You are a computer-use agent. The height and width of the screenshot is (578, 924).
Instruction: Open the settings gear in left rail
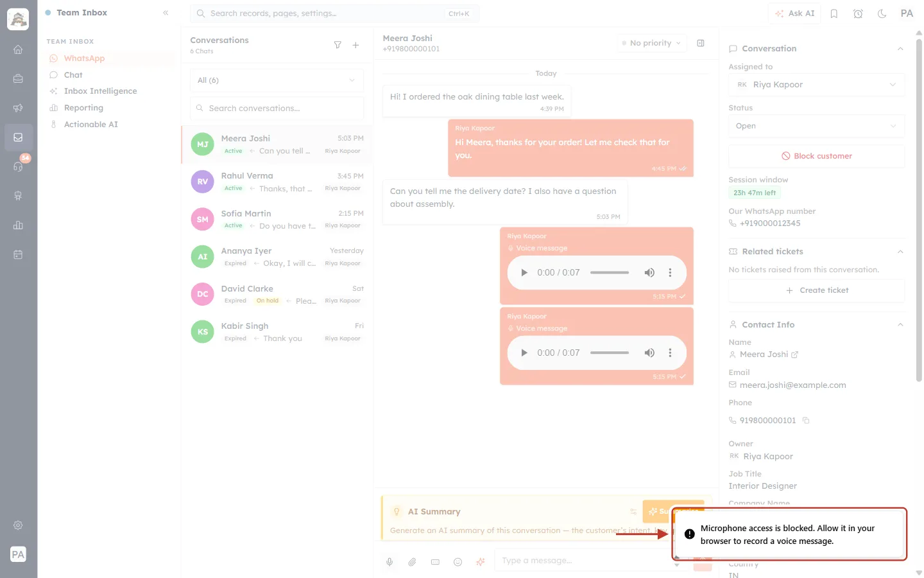[18, 525]
